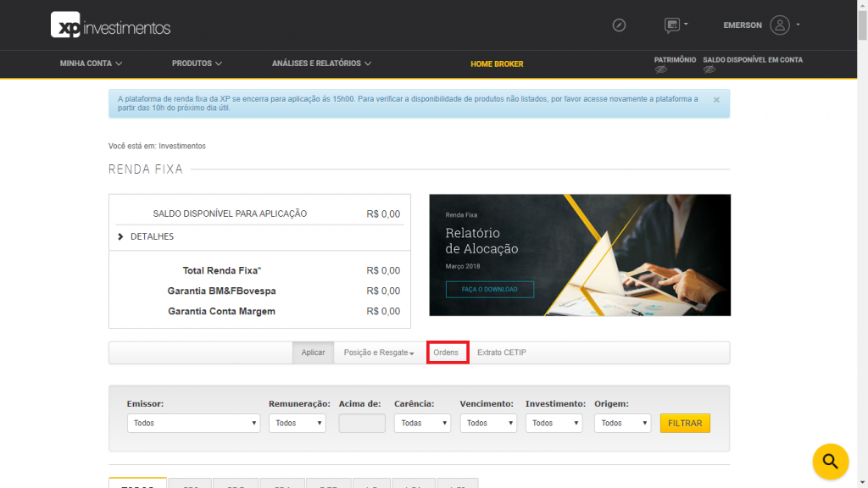
Task: Switch to the Ordens tab
Action: click(448, 352)
